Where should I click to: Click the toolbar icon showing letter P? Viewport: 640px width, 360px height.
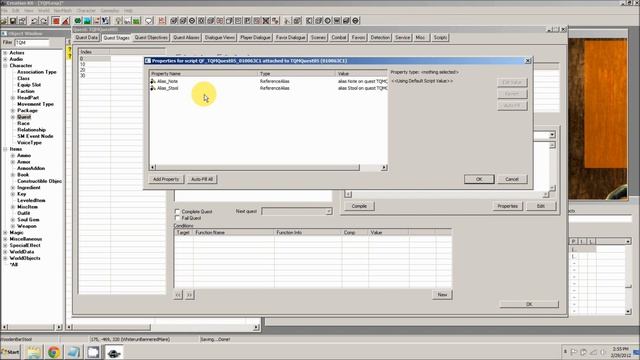(247, 20)
